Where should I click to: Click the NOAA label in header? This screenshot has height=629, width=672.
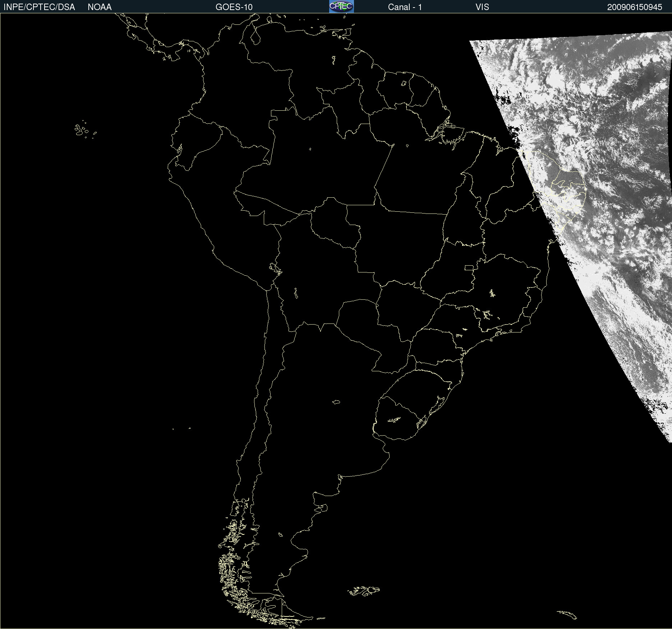(100, 7)
